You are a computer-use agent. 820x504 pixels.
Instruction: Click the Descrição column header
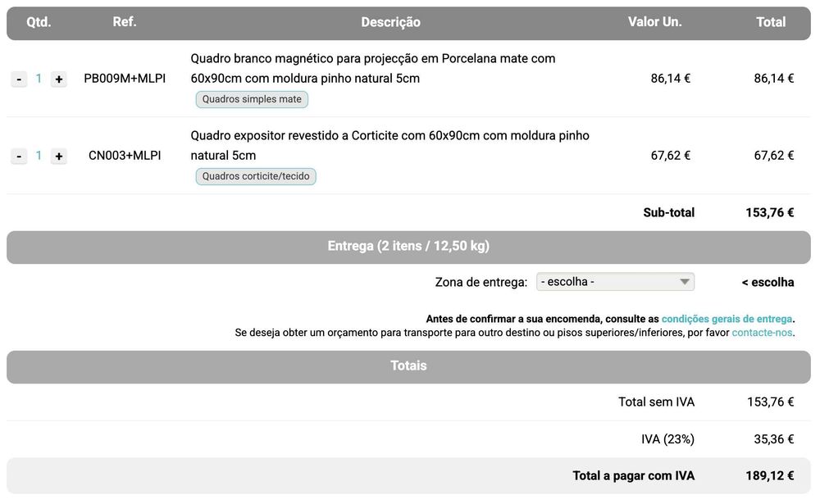(390, 22)
